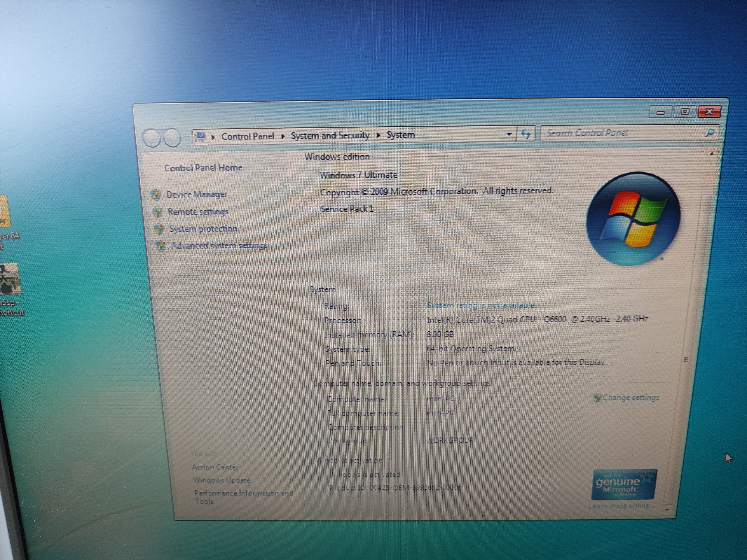
Task: Click the Back navigation button
Action: 152,138
